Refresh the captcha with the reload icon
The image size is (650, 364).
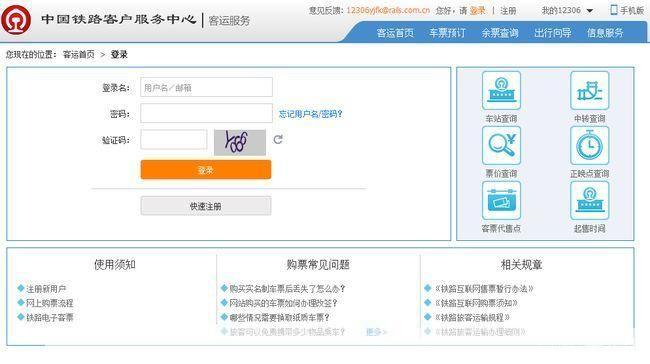pyautogui.click(x=278, y=140)
